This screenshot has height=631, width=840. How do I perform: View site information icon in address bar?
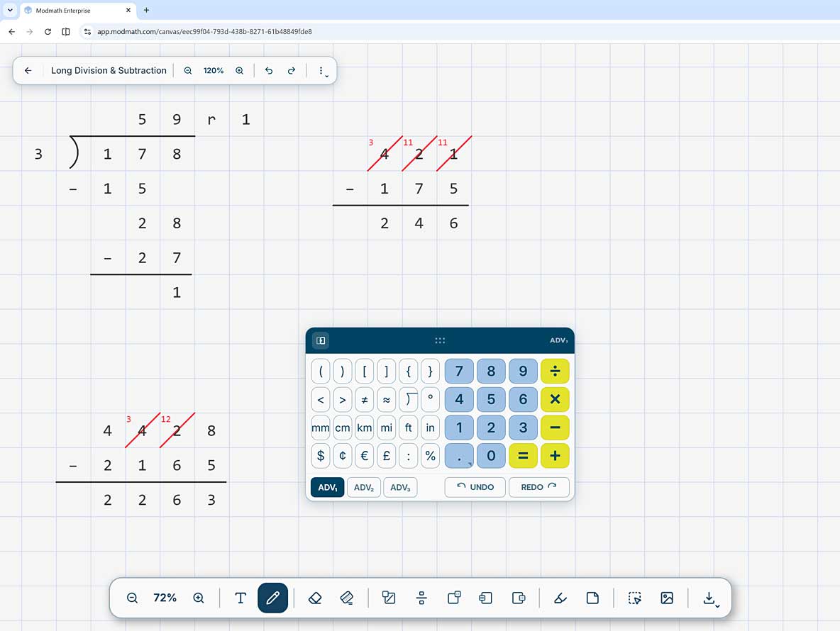pyautogui.click(x=87, y=32)
